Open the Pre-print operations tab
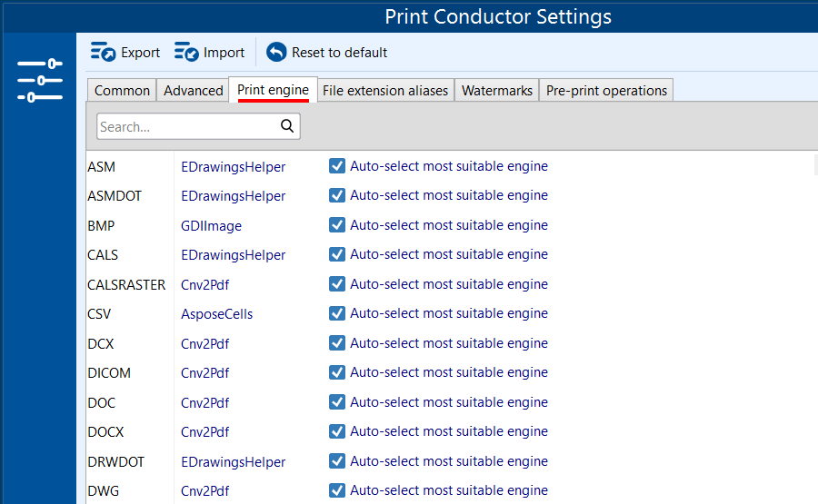The height and width of the screenshot is (504, 818). click(x=606, y=90)
